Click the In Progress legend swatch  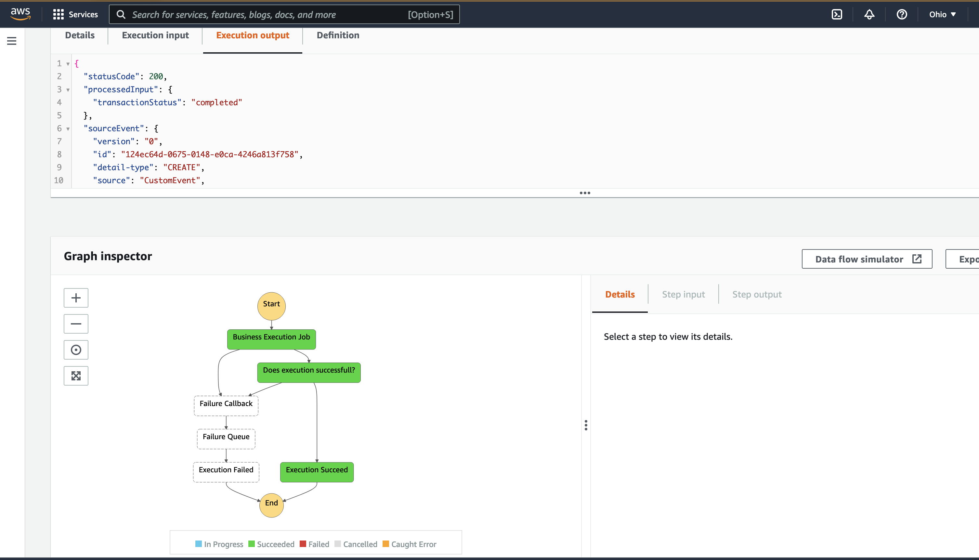[x=198, y=544]
